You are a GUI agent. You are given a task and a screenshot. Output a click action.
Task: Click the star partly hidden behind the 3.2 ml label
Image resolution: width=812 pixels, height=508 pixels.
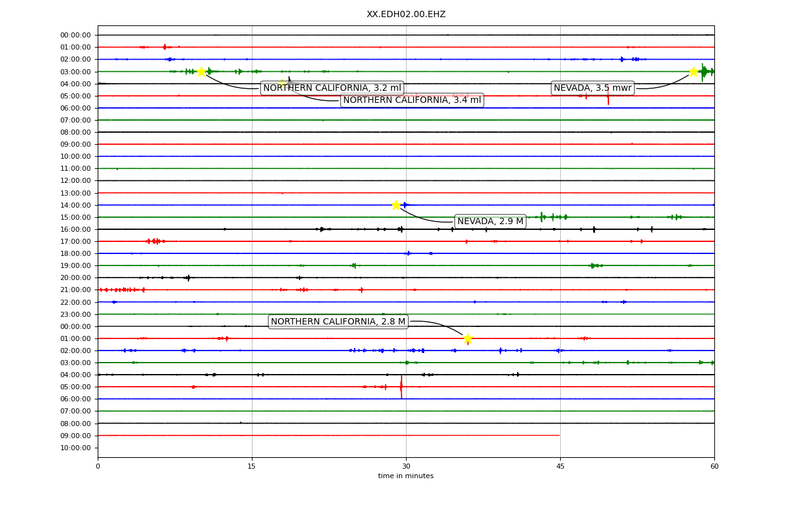pos(282,83)
